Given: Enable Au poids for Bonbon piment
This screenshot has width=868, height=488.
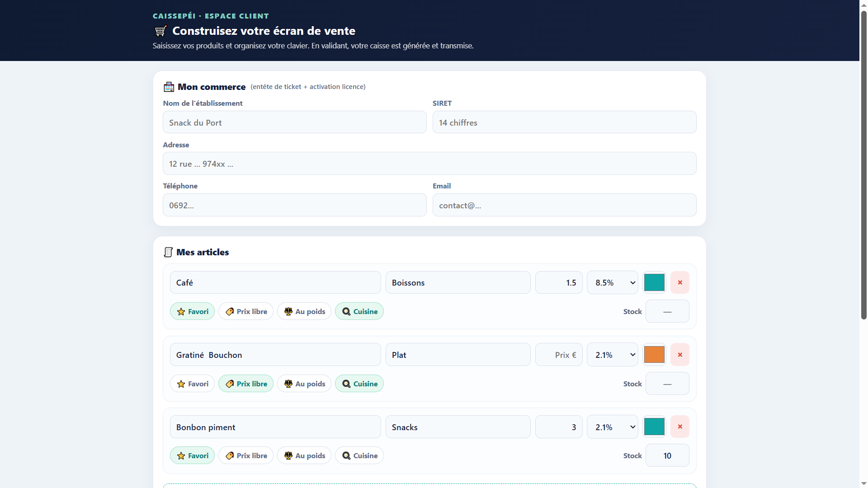Looking at the screenshot, I should (304, 455).
